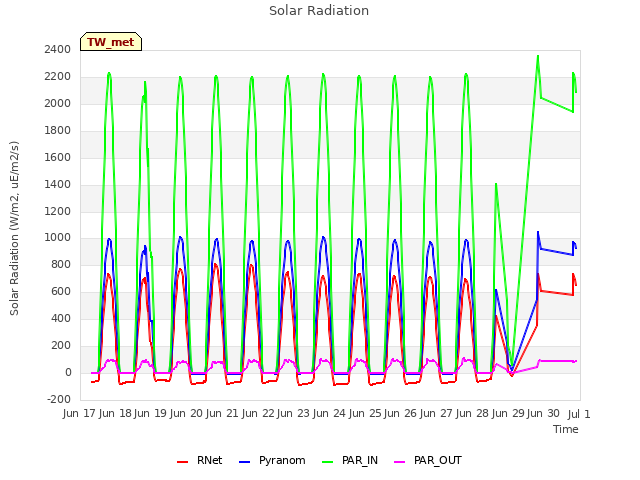Screen dimensions: 640x480
Task: Click the 600 y-axis tick label
Action: coord(61,291)
